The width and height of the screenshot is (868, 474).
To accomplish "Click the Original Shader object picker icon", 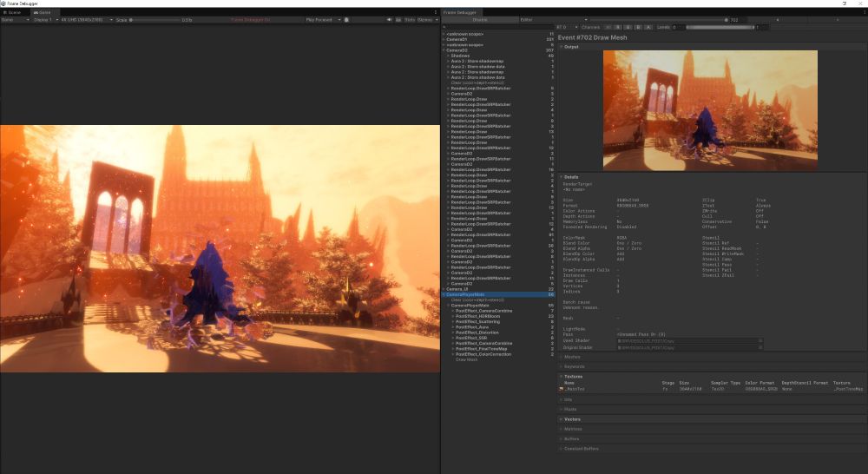I will point(760,347).
